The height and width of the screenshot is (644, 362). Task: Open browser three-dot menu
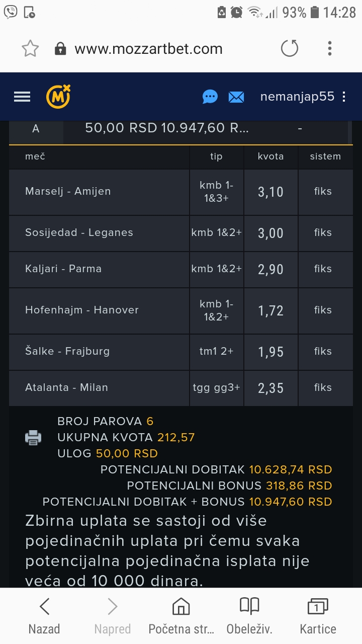(x=330, y=49)
